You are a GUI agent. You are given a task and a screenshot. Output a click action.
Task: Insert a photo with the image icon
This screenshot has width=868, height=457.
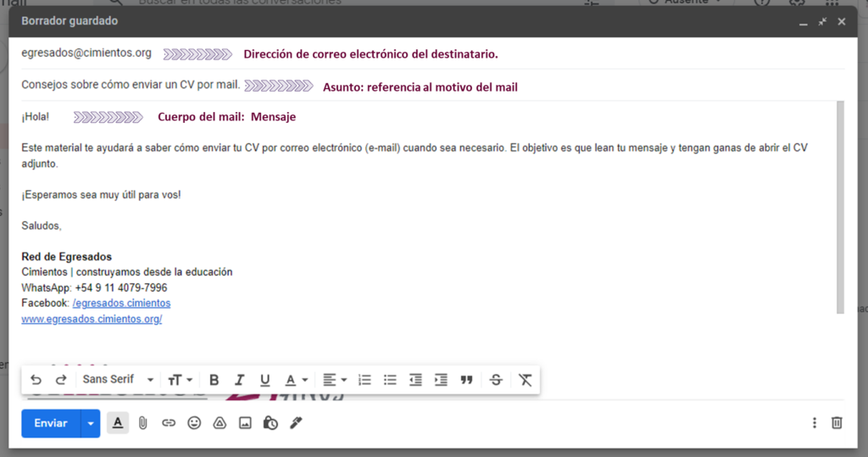[245, 423]
